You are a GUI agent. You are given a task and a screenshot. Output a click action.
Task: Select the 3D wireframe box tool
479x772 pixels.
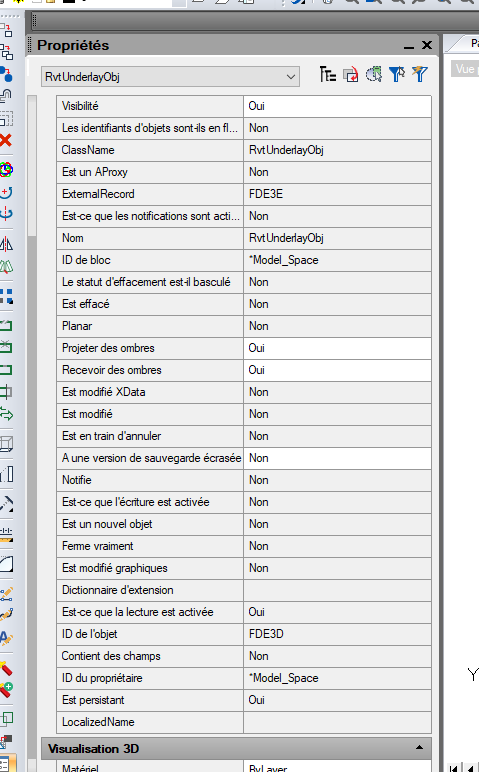6,444
